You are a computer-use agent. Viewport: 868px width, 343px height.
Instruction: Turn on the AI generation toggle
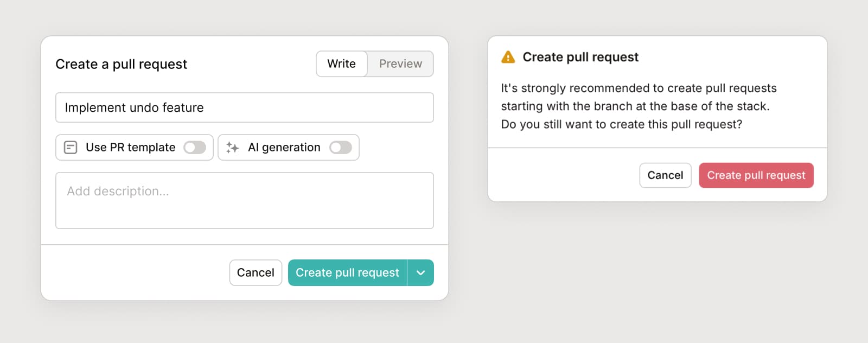[x=341, y=148]
